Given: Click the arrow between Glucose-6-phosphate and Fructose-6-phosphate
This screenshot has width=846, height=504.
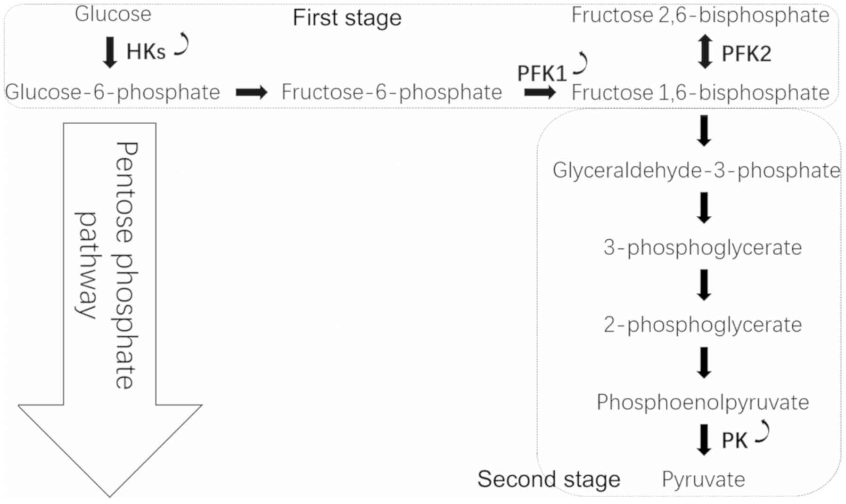Looking at the screenshot, I should pos(251,92).
